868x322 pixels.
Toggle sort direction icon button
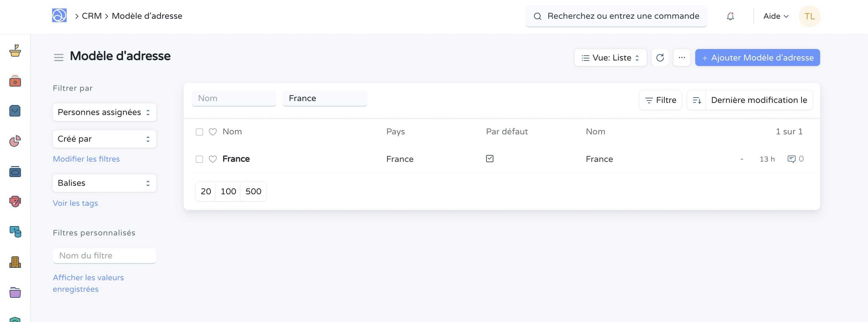(696, 100)
